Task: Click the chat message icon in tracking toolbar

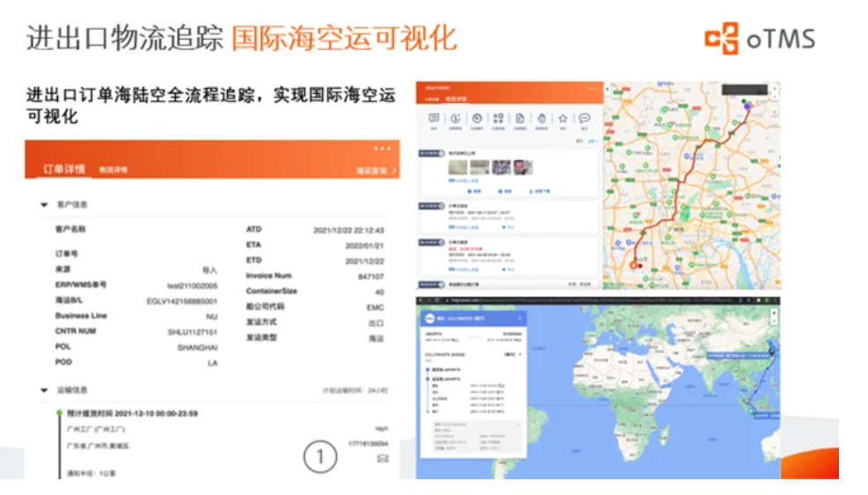Action: pos(434,119)
